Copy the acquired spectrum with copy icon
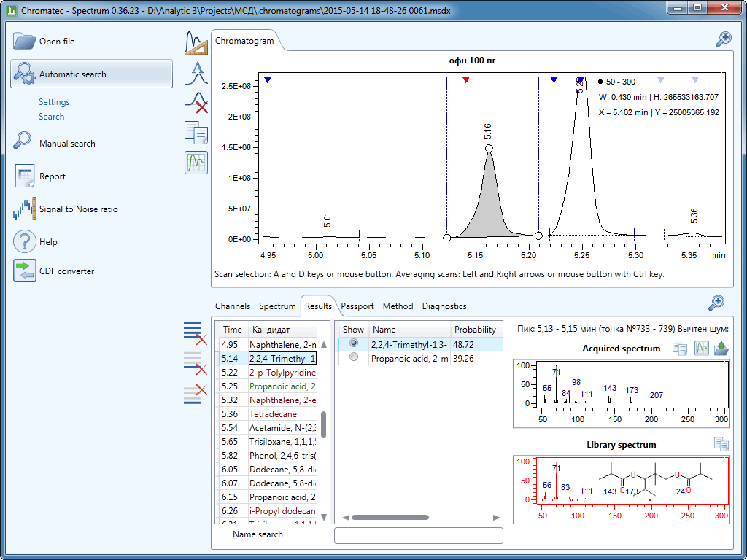The height and width of the screenshot is (560, 747). [680, 349]
